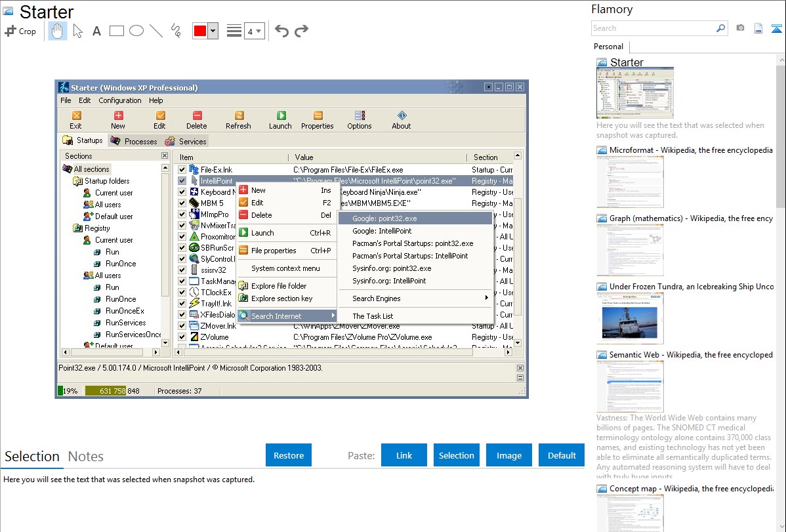786x532 pixels.
Task: Pick the rectangle shape tool
Action: pos(117,31)
